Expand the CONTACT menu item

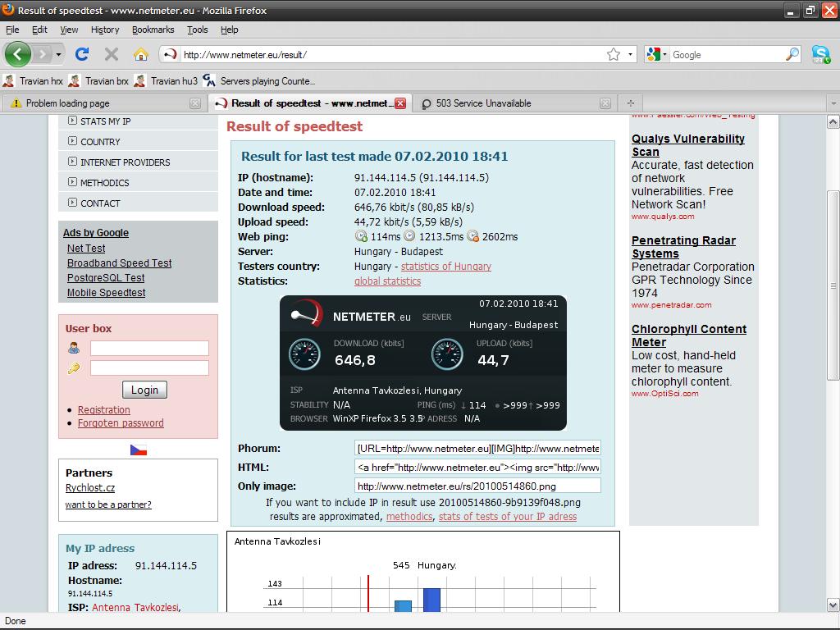(138, 203)
